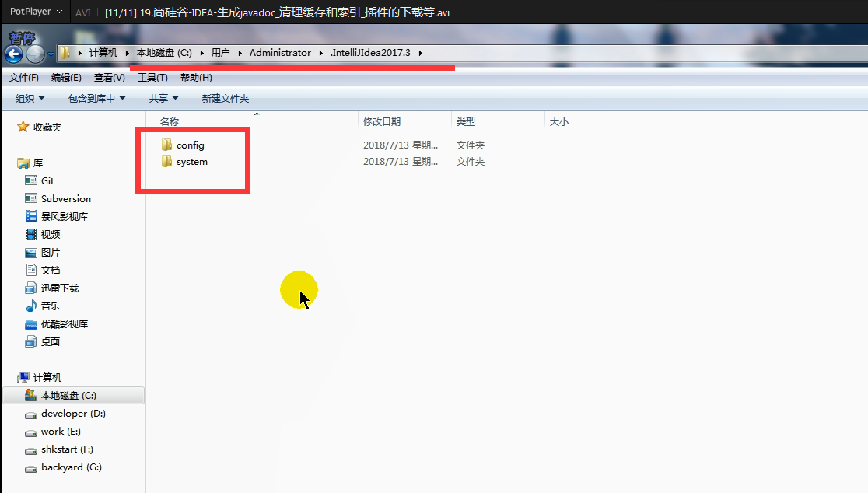Select .IntelliJIdea2017.3 in the address breadcrumb
The height and width of the screenshot is (493, 868).
click(x=370, y=53)
